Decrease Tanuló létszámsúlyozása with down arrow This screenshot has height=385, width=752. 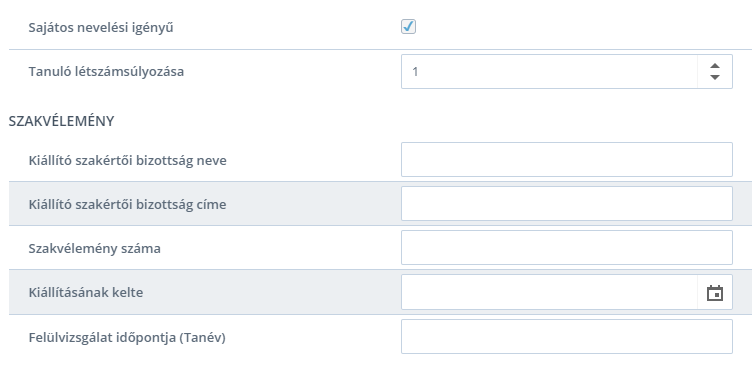(715, 77)
